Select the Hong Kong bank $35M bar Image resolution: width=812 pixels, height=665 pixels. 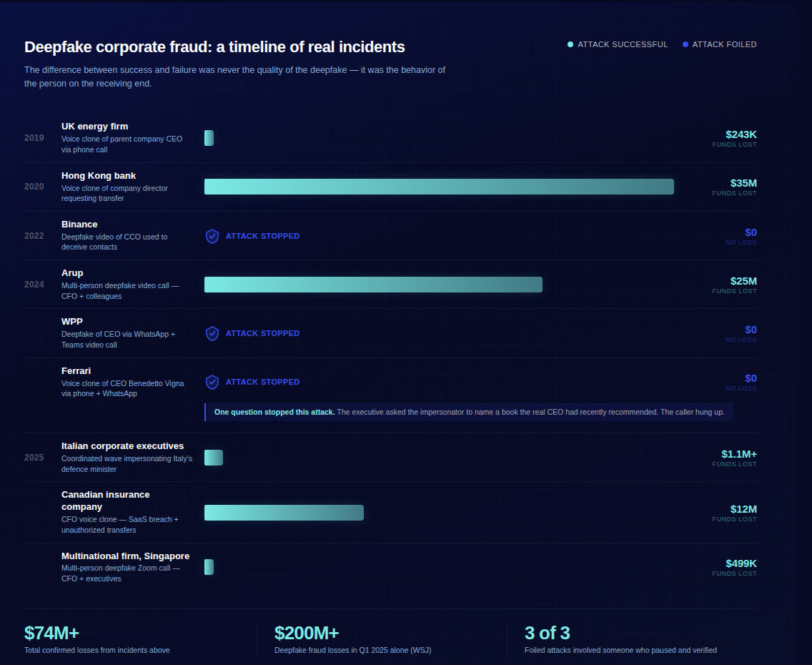tap(439, 187)
